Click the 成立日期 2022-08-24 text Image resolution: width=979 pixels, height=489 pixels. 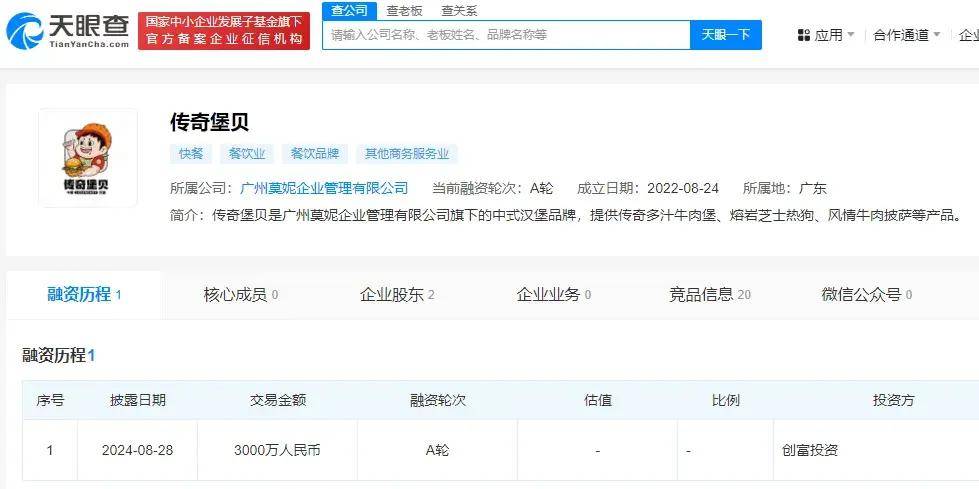[x=648, y=188]
